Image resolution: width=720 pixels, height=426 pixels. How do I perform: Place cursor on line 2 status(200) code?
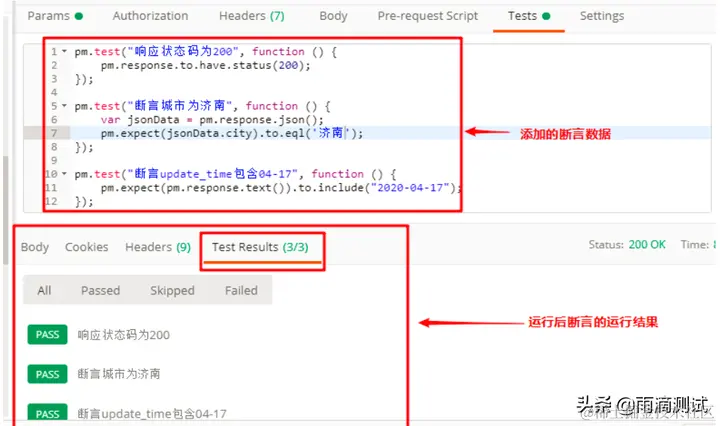pos(206,65)
